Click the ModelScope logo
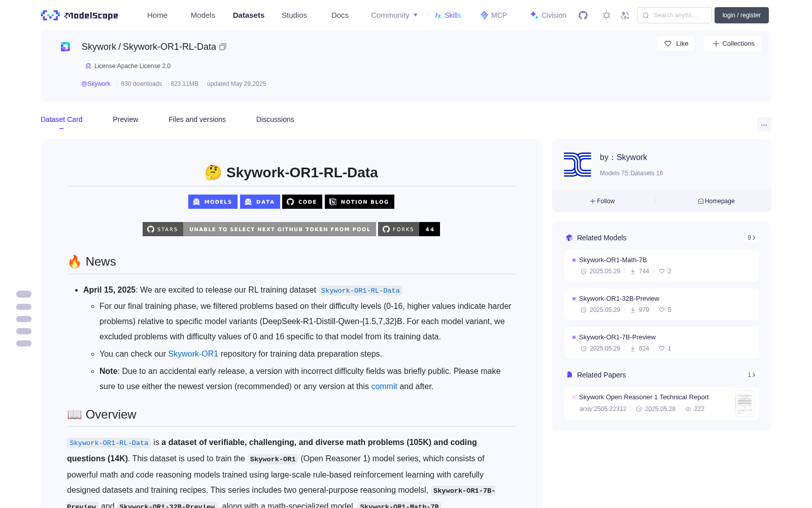Screen dimensions: 812x508 coord(80,15)
